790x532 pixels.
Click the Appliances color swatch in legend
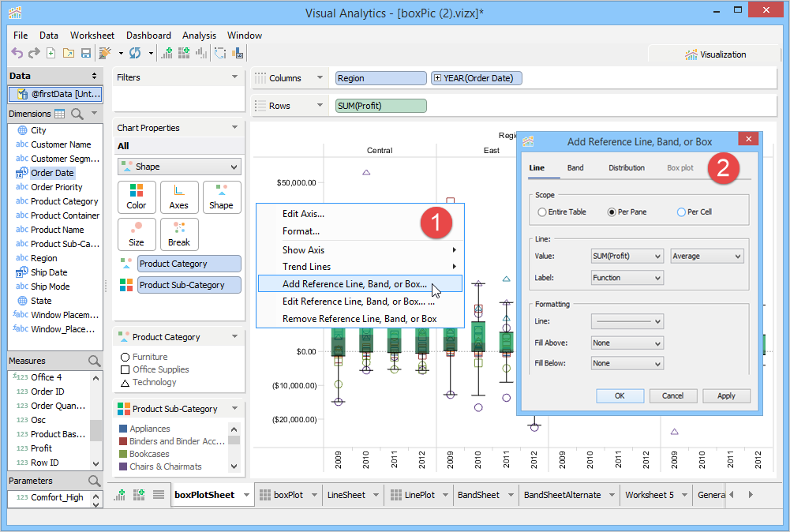point(122,429)
